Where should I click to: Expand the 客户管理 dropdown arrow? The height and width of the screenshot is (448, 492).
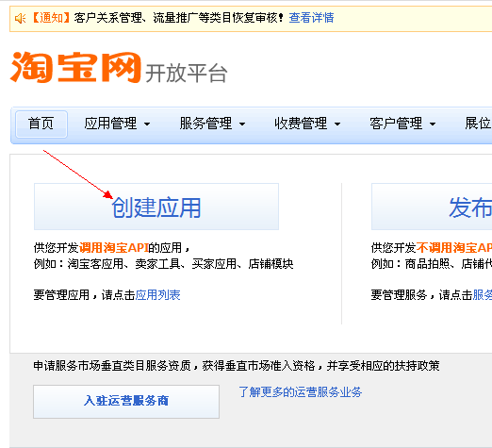[433, 124]
